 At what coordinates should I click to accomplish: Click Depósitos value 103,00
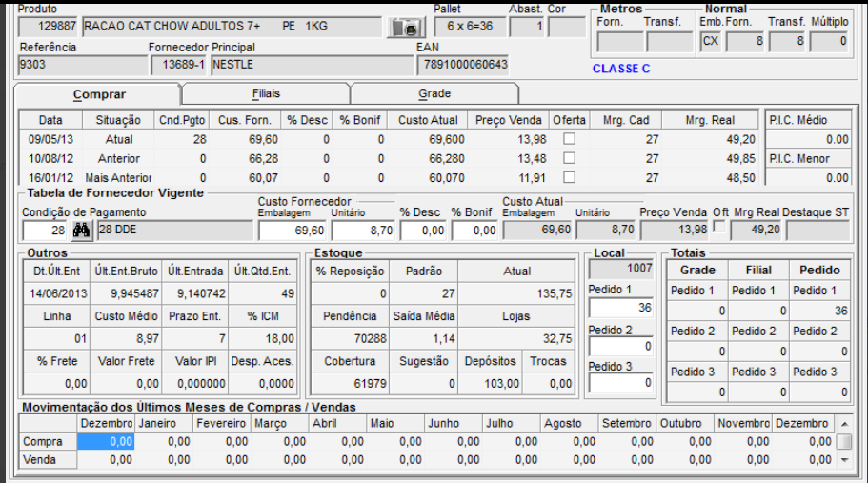click(490, 383)
